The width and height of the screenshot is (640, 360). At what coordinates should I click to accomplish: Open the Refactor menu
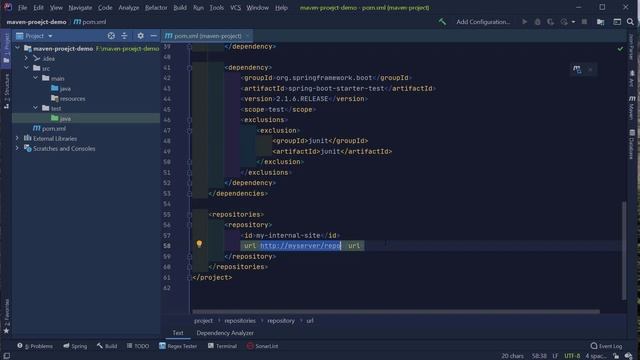pos(156,7)
